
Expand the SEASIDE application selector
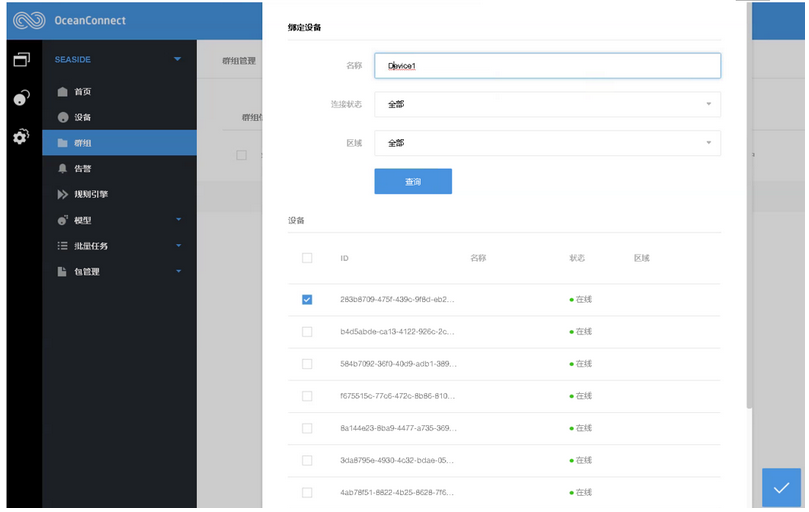click(177, 59)
